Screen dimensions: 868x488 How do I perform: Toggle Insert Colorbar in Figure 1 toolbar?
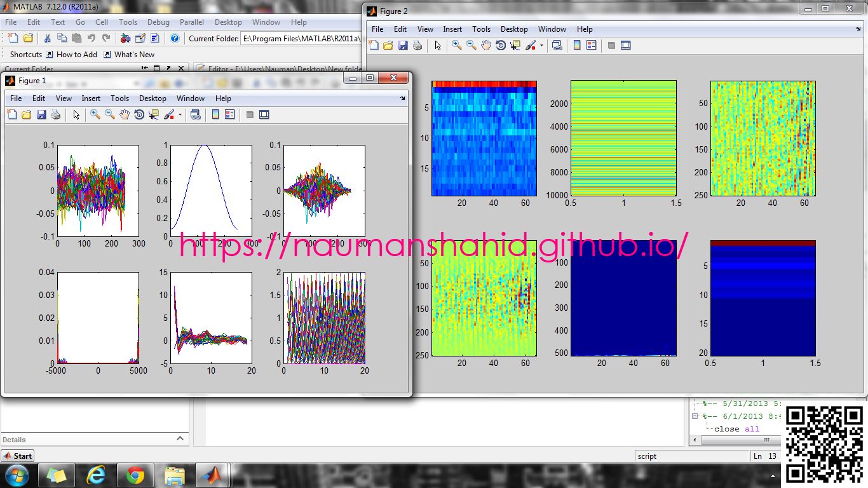click(215, 114)
